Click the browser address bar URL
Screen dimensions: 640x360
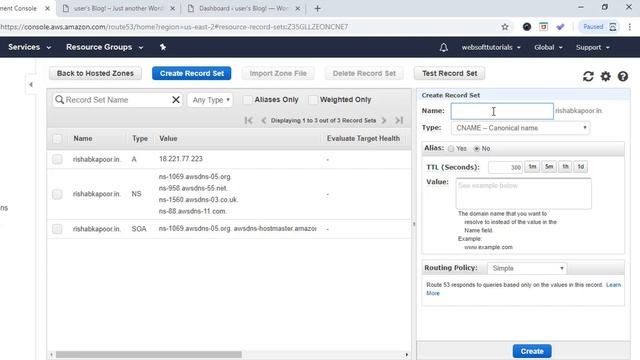174,27
